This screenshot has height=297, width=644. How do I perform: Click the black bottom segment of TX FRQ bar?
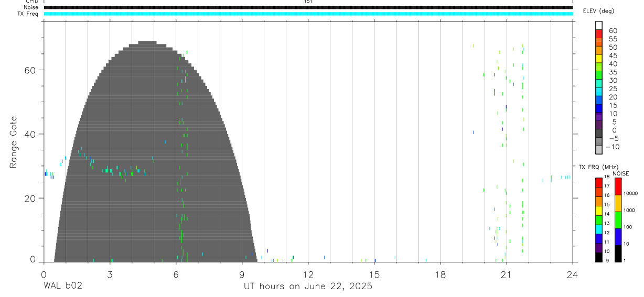click(599, 257)
